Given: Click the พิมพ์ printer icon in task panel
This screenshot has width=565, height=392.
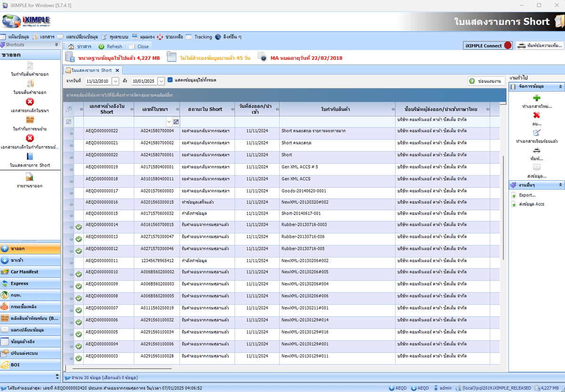Looking at the screenshot, I should 537,150.
